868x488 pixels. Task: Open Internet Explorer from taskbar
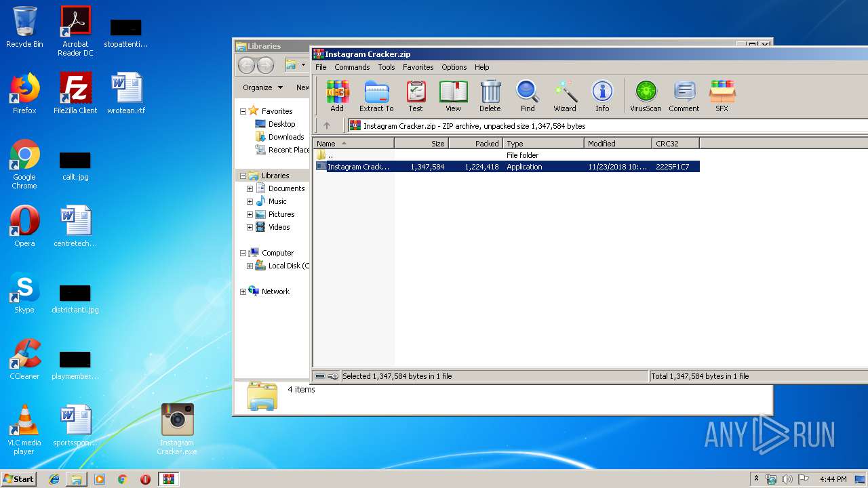(x=54, y=479)
